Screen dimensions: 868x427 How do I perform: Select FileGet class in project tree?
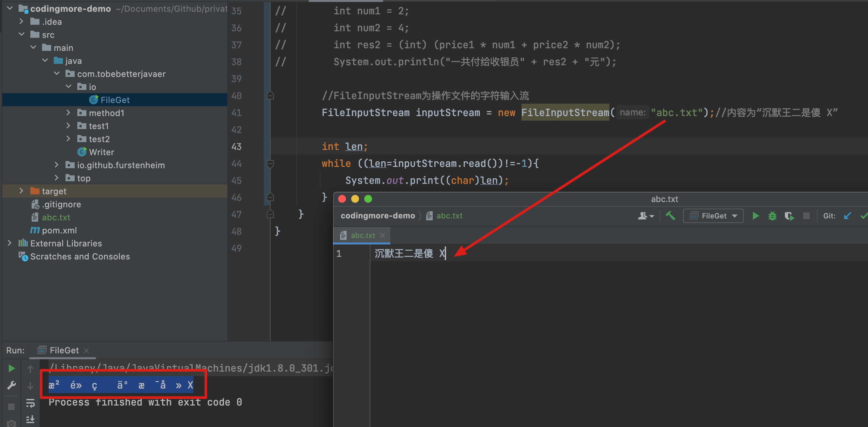pos(114,100)
